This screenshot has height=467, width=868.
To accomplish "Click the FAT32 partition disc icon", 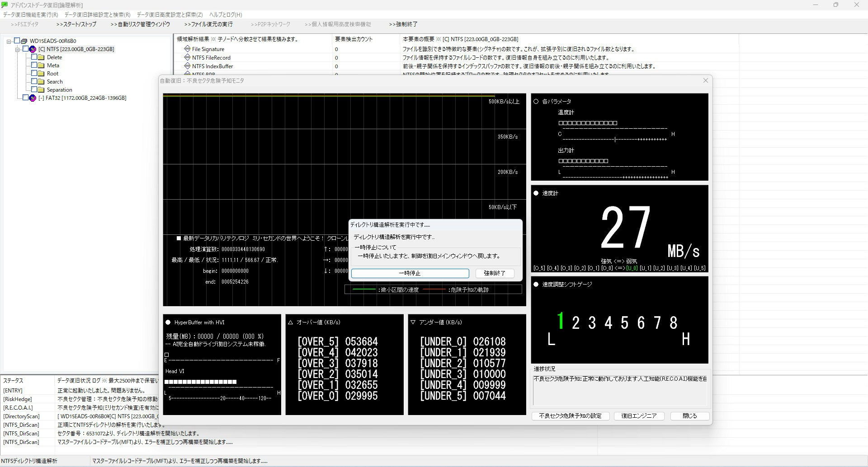I will click(x=33, y=98).
